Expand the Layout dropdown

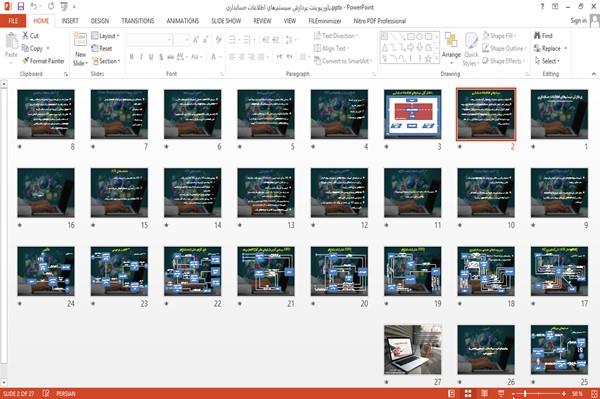(106, 36)
